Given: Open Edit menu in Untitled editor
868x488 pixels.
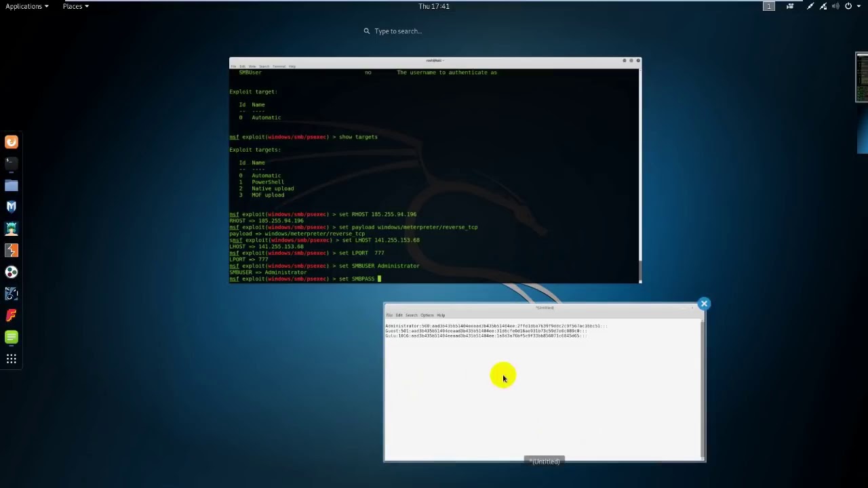Looking at the screenshot, I should [399, 315].
